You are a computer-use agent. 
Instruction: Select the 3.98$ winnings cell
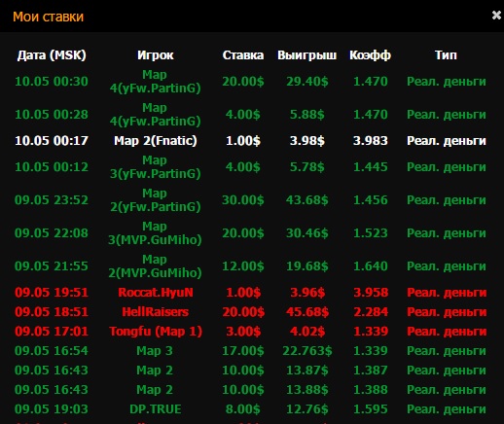306,141
